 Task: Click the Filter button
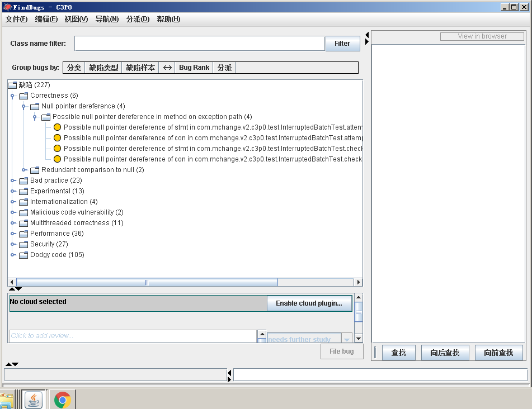click(342, 44)
